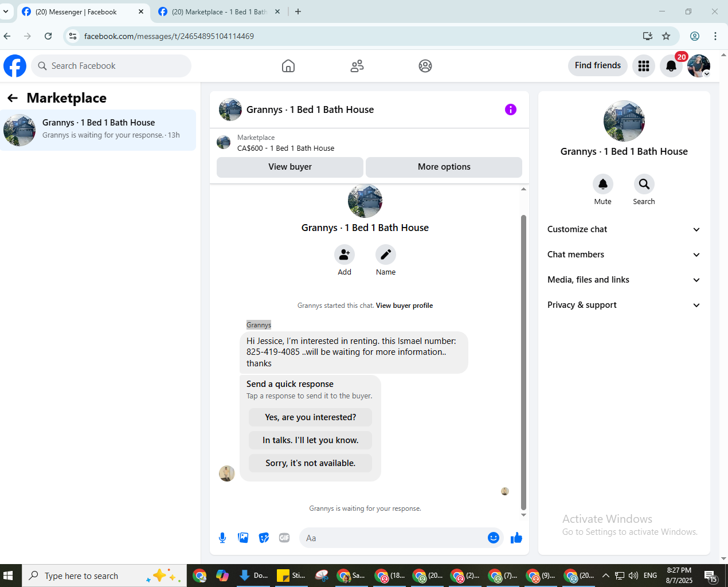Add people to the chat

coord(345,255)
